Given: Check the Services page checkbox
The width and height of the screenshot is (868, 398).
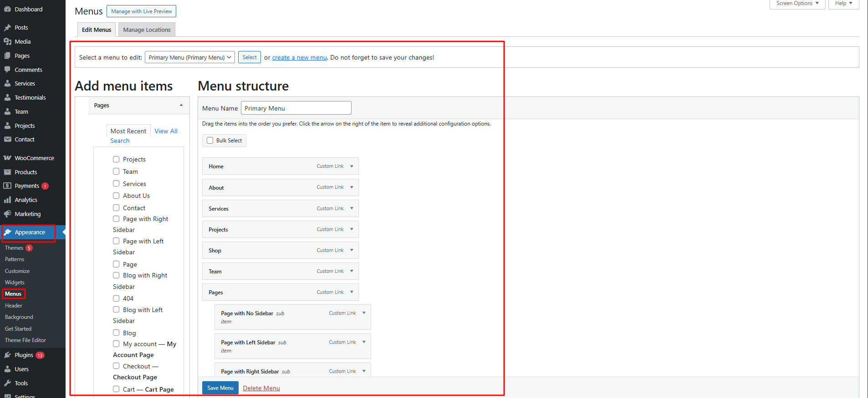Looking at the screenshot, I should tap(116, 183).
